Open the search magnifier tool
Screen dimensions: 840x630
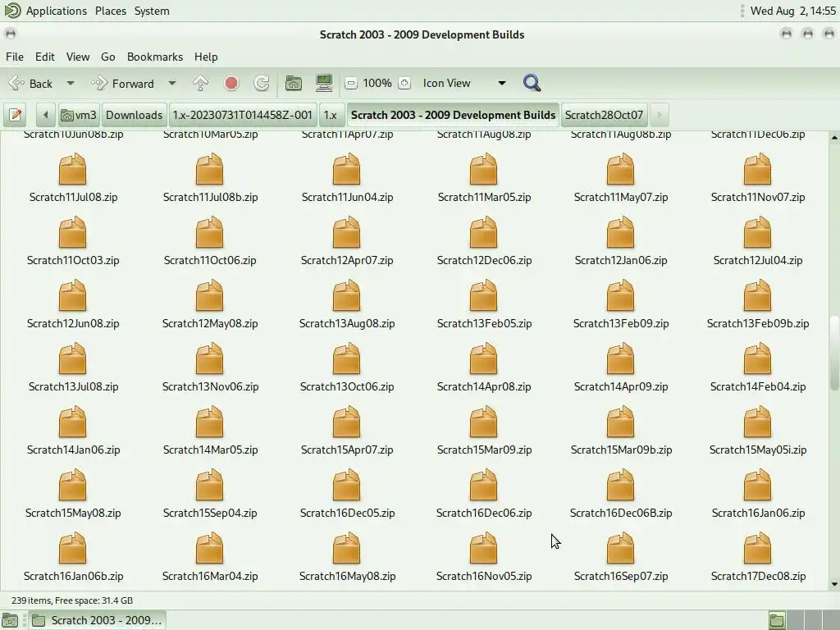[x=532, y=83]
